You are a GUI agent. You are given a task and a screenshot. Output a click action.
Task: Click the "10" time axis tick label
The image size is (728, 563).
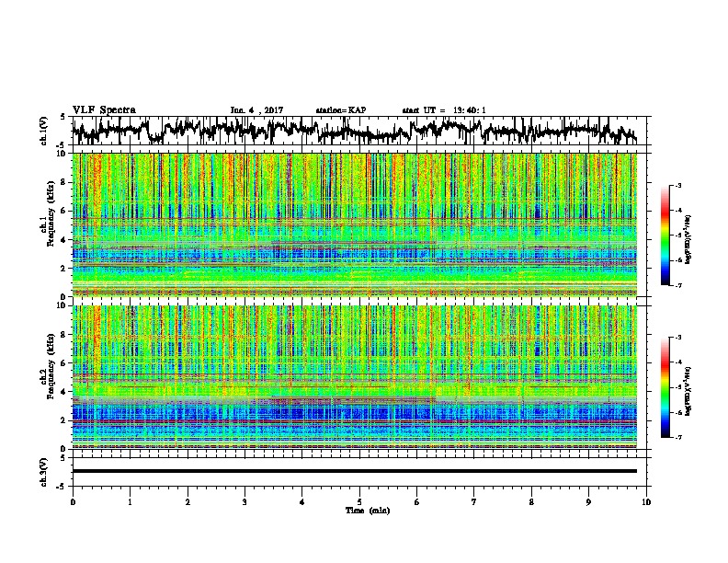click(646, 502)
